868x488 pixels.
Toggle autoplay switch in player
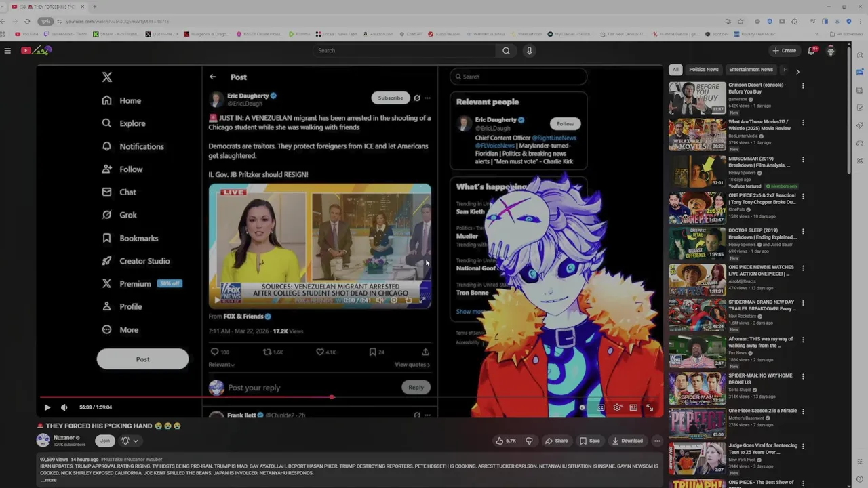pyautogui.click(x=583, y=407)
